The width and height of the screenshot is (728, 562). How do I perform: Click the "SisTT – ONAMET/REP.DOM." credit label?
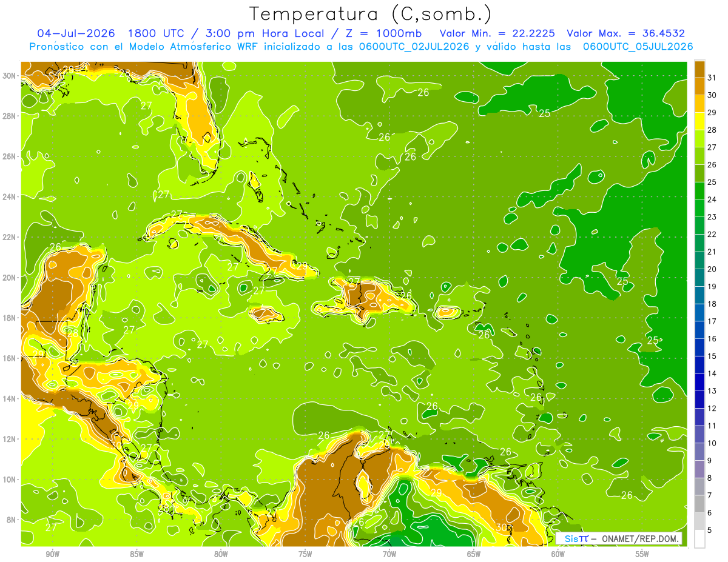(618, 538)
